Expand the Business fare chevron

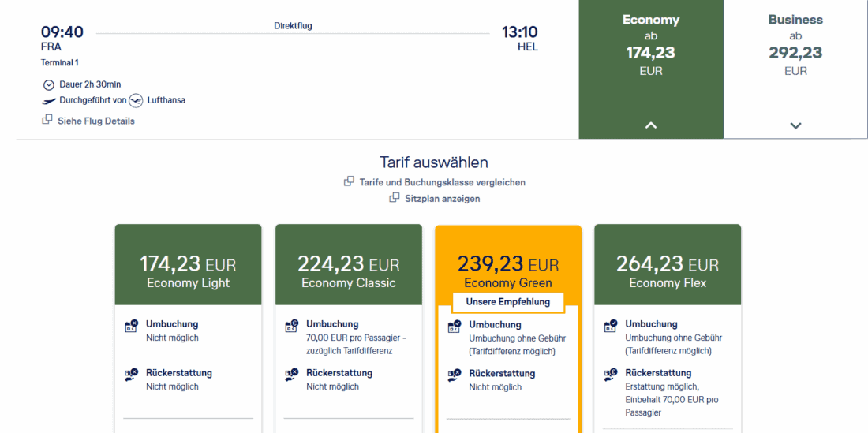795,125
